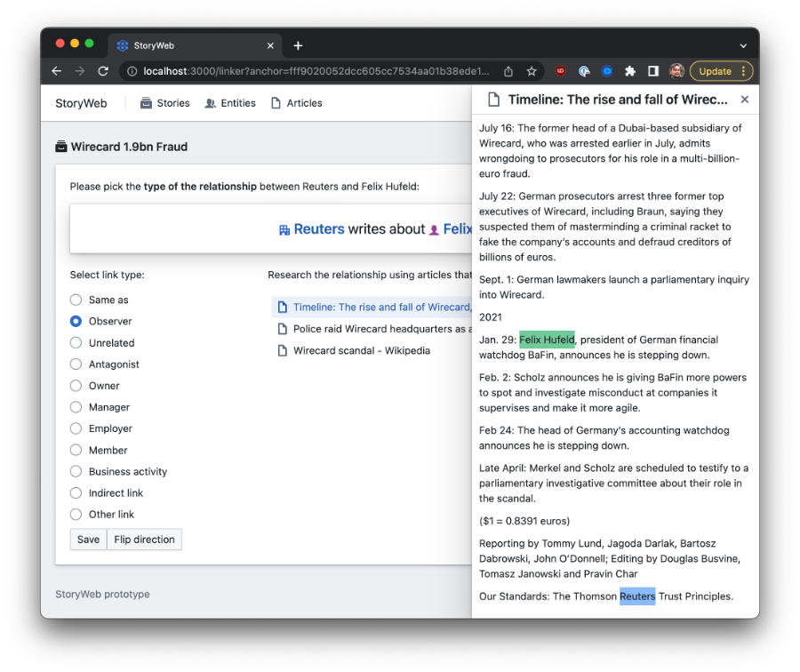Pick the Employer radio option
The width and height of the screenshot is (800, 672).
click(76, 428)
